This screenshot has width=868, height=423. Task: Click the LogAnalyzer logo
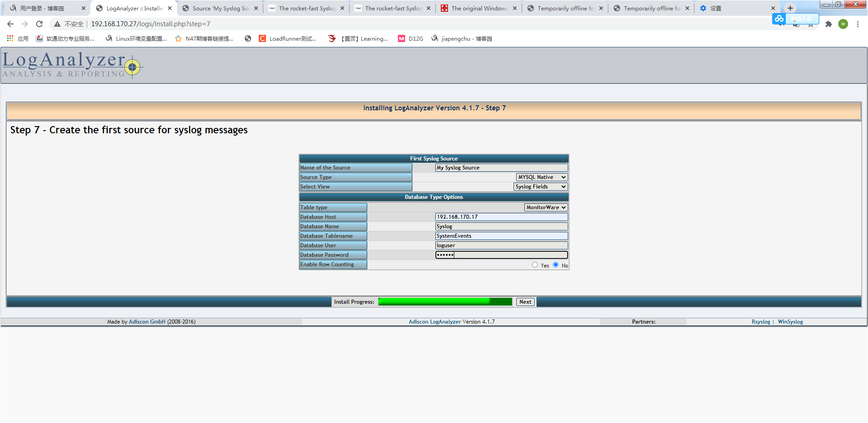[72, 65]
